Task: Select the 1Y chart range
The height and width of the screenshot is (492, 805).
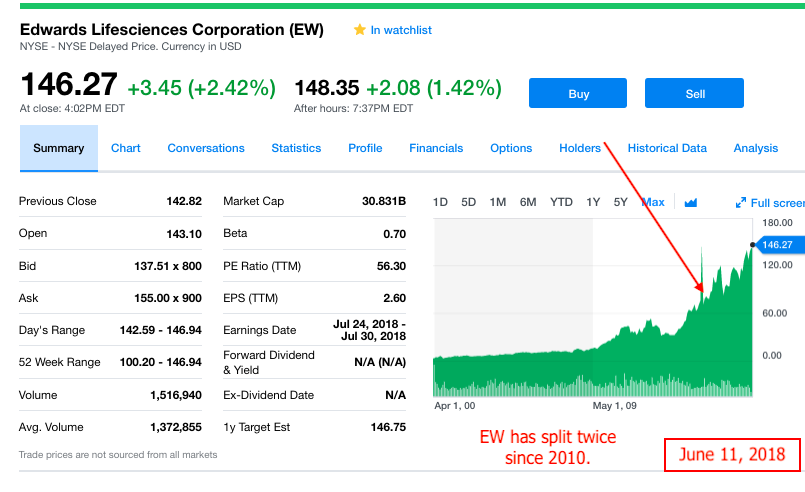Action: point(593,202)
